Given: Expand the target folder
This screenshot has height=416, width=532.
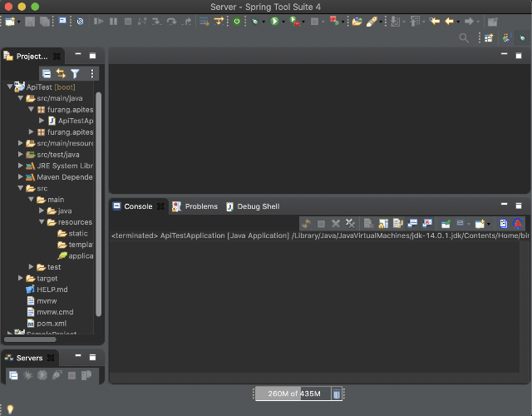Looking at the screenshot, I should pyautogui.click(x=20, y=278).
